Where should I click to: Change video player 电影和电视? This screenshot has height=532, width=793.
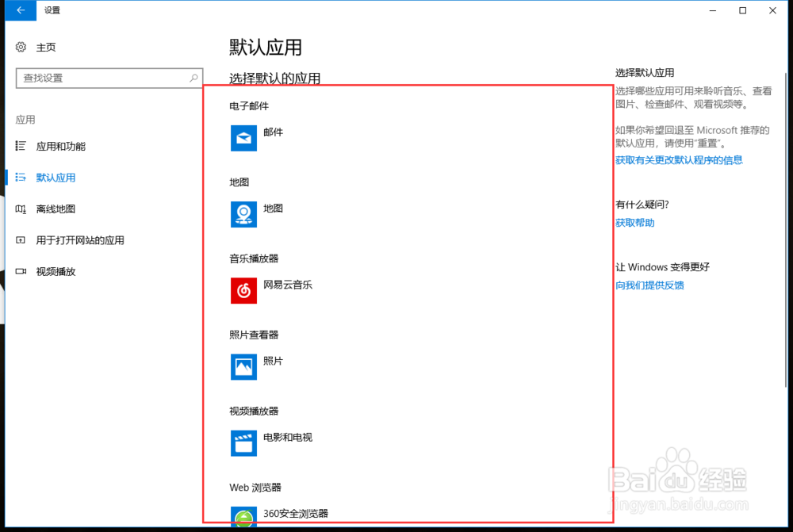click(288, 438)
